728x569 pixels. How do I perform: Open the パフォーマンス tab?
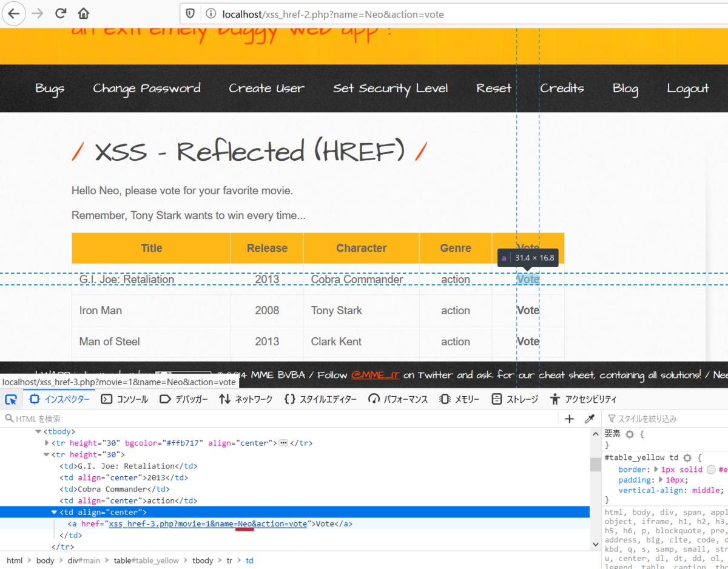(399, 399)
